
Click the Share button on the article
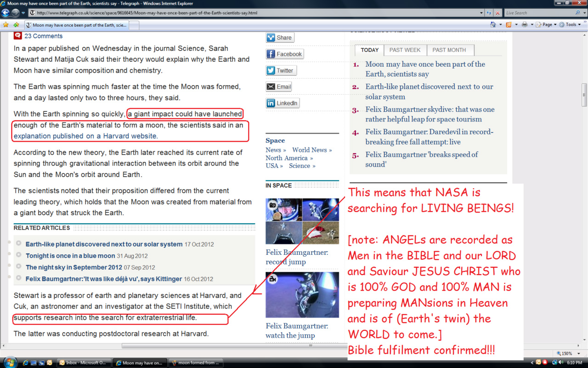pyautogui.click(x=280, y=38)
